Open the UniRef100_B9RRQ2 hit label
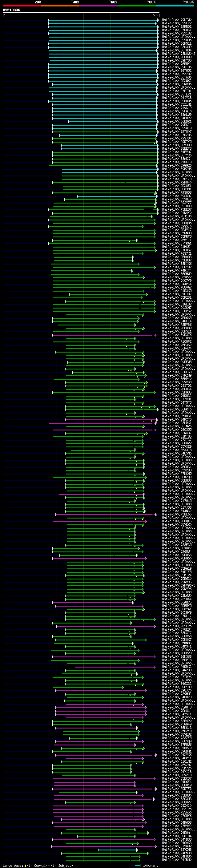Image resolution: width=197 pixels, height=868 pixels. [x=176, y=26]
